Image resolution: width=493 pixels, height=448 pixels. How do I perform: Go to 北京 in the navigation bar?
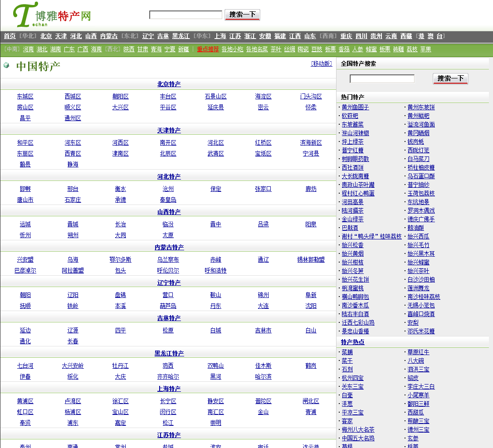(x=46, y=36)
